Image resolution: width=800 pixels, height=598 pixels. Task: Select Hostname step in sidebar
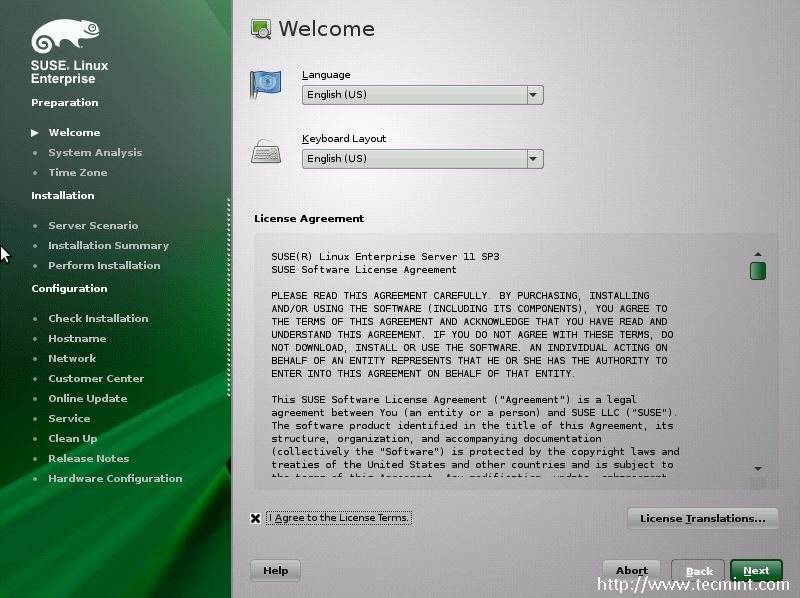pos(78,338)
